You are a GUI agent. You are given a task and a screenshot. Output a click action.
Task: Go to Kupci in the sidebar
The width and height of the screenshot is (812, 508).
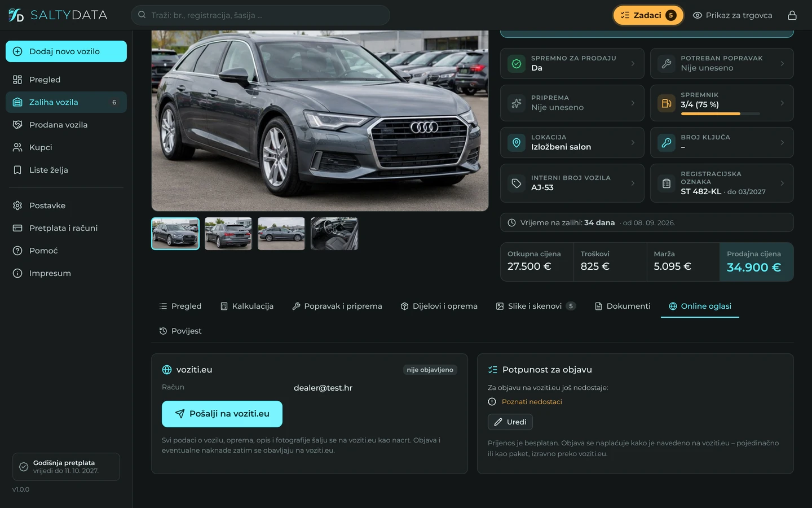click(x=66, y=147)
